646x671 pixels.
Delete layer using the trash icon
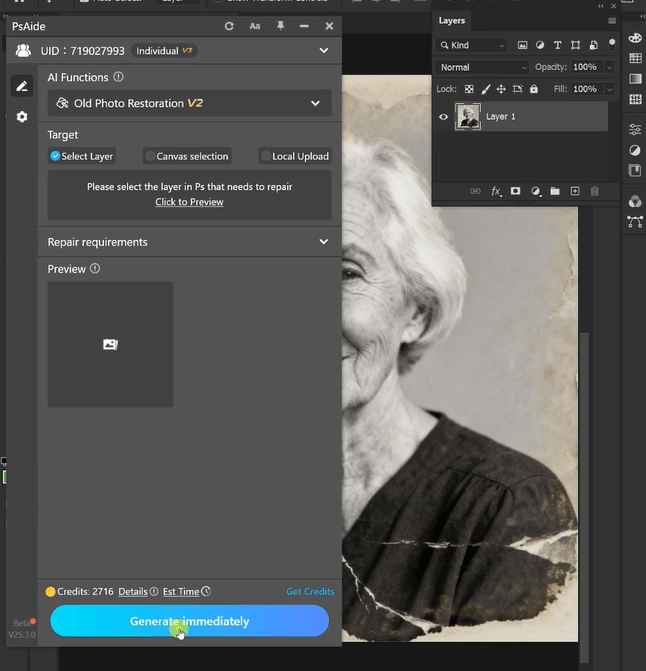595,191
